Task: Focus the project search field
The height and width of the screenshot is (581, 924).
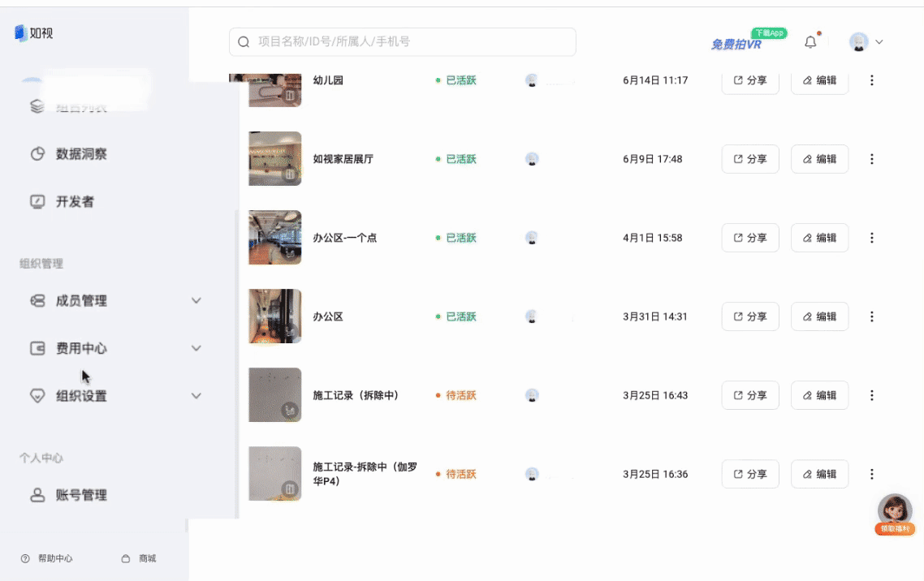Action: pyautogui.click(x=403, y=42)
